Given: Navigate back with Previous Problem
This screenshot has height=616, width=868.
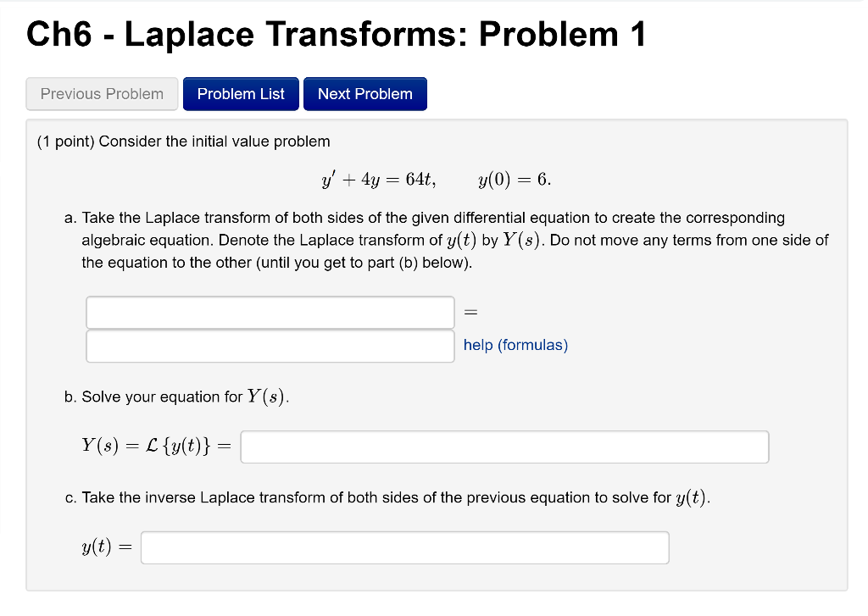Looking at the screenshot, I should tap(101, 93).
